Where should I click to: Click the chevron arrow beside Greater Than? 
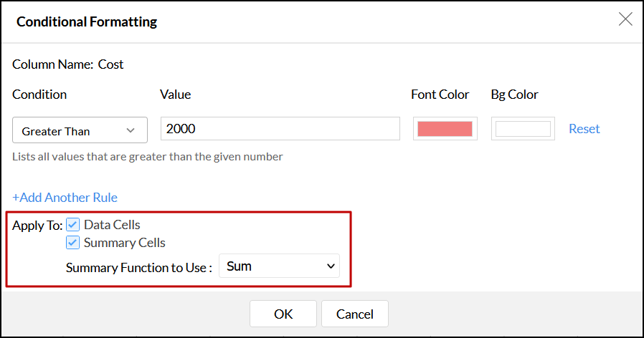tap(131, 130)
